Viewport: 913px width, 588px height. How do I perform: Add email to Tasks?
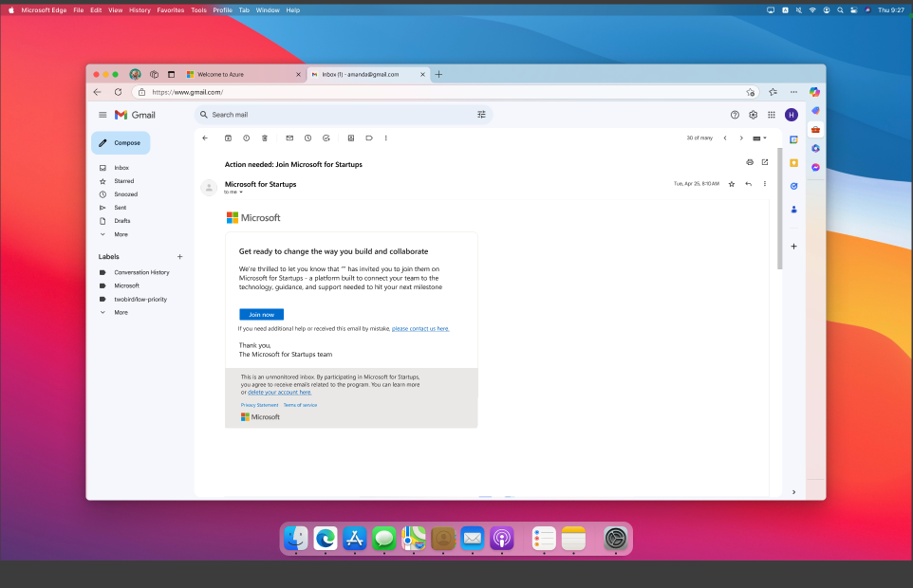(326, 138)
